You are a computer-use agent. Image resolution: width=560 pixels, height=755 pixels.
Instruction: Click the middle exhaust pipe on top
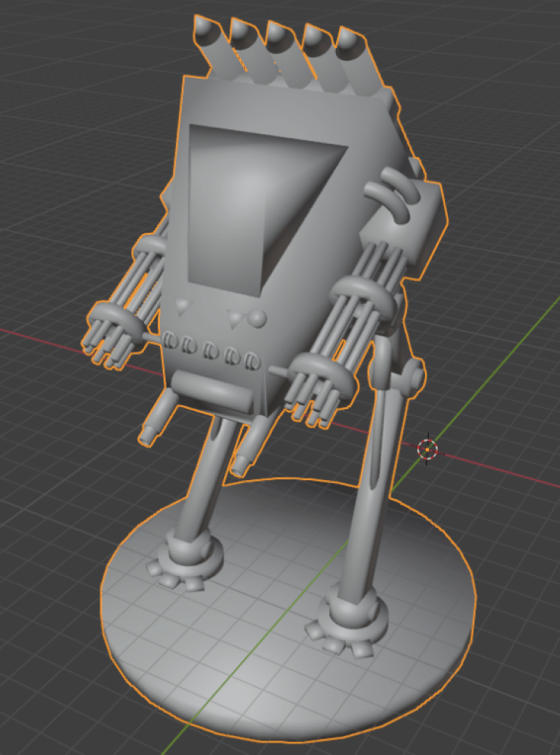279,50
